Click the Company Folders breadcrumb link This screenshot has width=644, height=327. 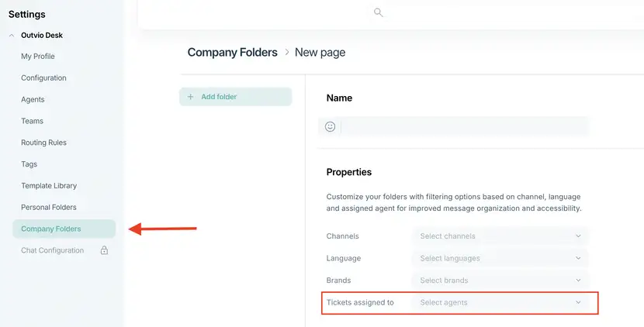233,53
